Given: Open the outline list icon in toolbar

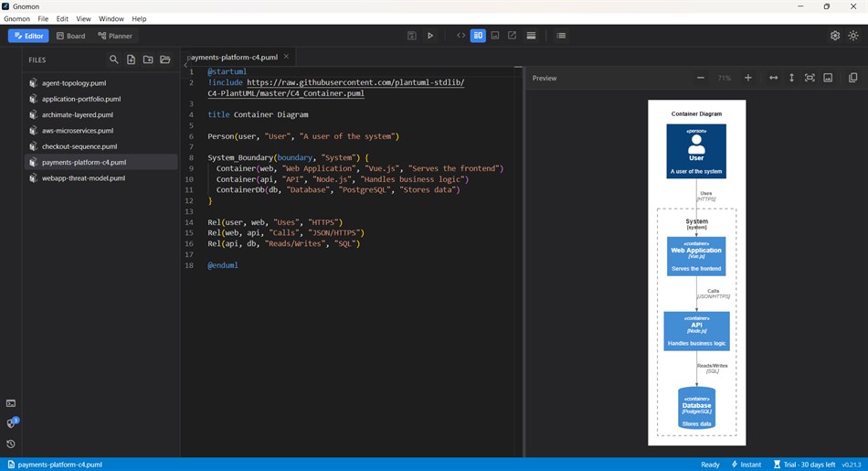Looking at the screenshot, I should point(561,36).
